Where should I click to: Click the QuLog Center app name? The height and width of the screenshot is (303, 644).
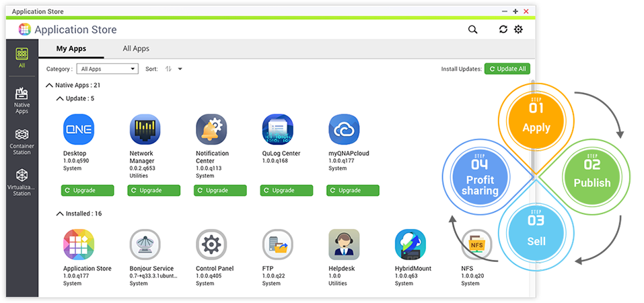[281, 154]
